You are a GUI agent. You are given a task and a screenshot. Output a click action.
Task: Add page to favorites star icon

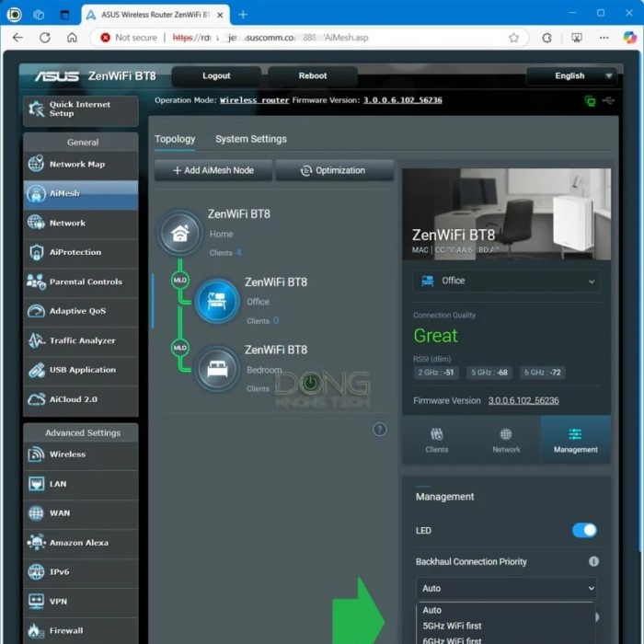point(513,38)
